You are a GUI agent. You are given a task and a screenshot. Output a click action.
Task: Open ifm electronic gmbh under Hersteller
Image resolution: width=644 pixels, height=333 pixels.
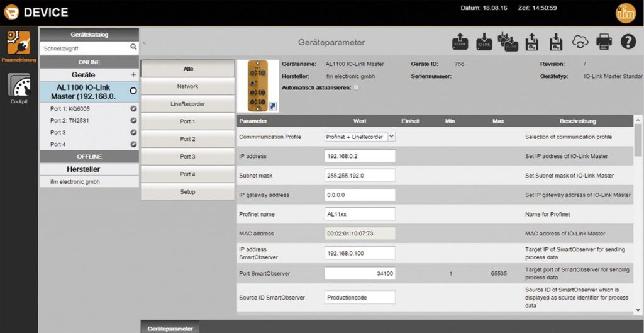[89, 181]
